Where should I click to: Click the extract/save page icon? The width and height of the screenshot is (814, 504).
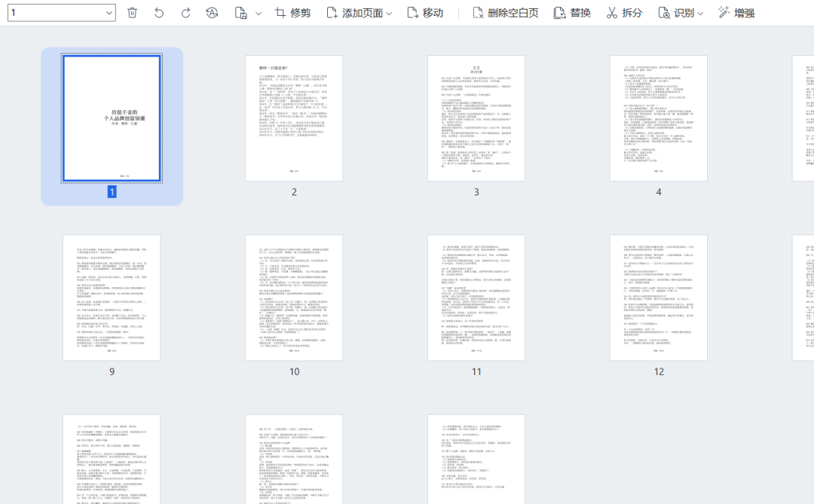[241, 13]
